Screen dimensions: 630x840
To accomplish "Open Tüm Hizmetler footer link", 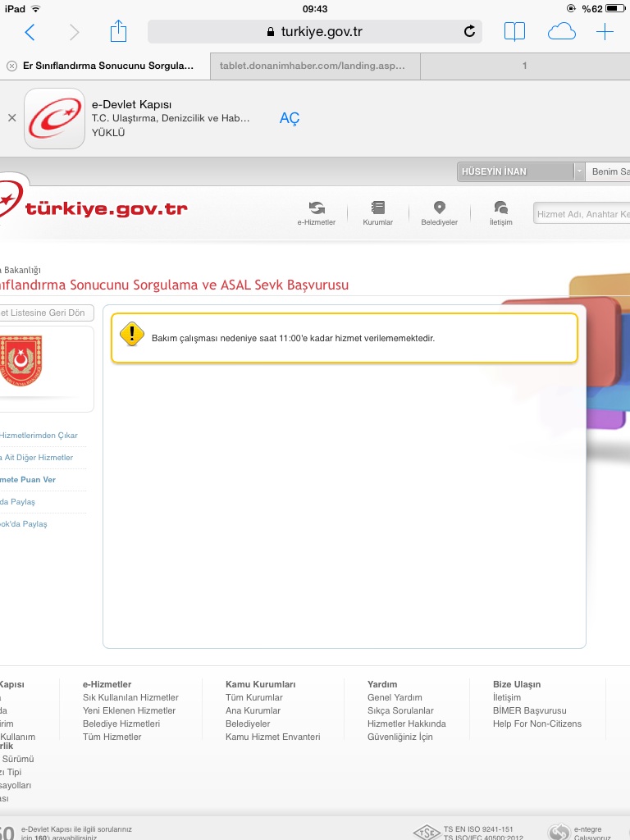I will click(112, 737).
